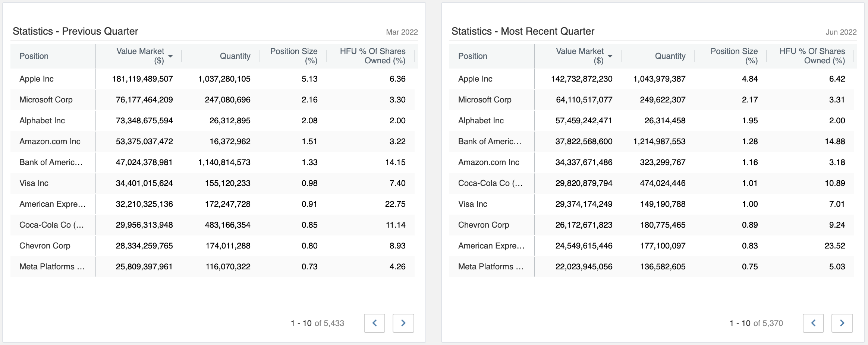Click position size 4.84 for Apple
The height and width of the screenshot is (345, 868).
pyautogui.click(x=750, y=79)
